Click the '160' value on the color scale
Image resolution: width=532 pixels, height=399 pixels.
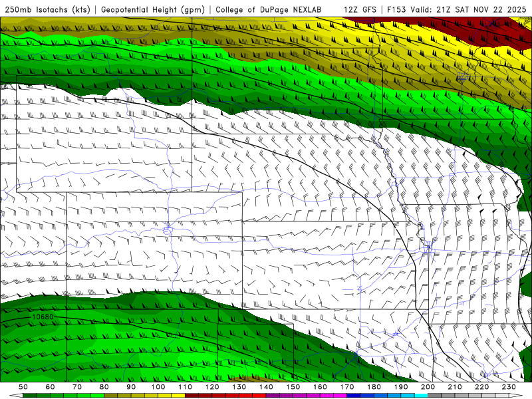(320, 387)
